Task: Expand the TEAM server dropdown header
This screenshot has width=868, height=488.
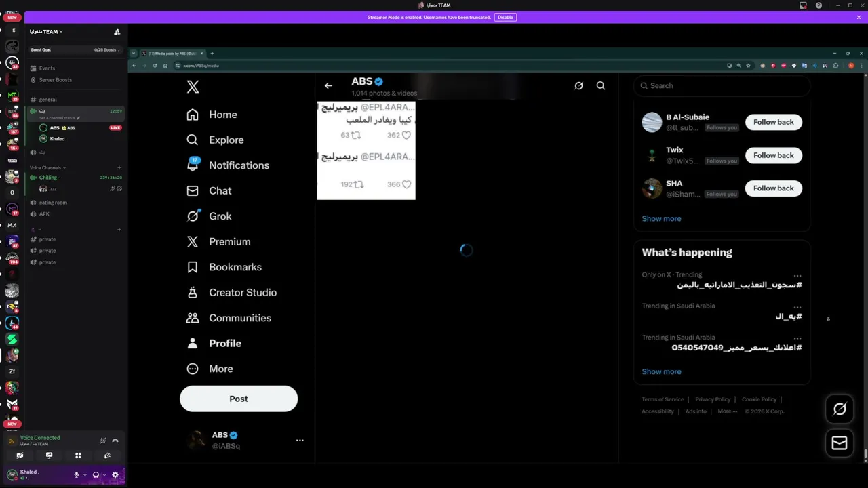Action: [47, 31]
